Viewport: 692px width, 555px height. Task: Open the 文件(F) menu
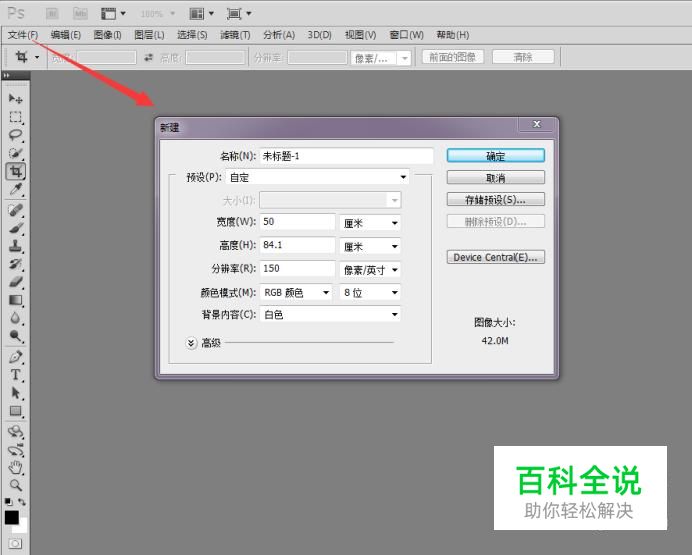23,35
